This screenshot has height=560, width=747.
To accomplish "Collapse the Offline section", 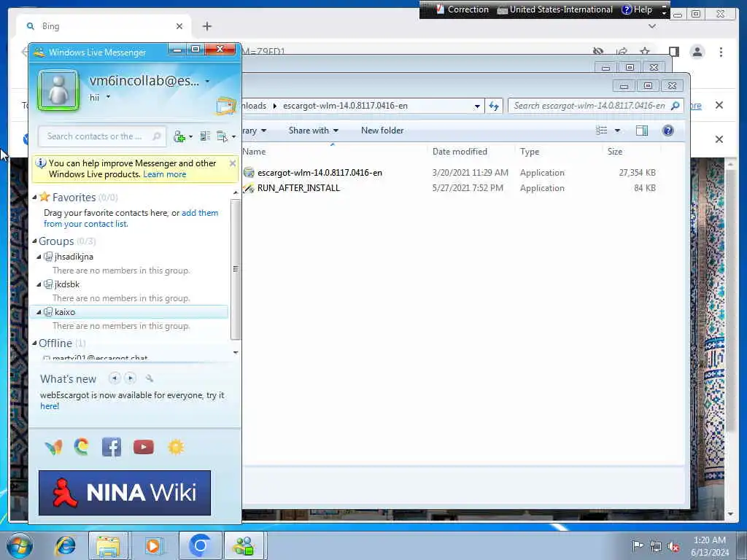I will pos(34,343).
